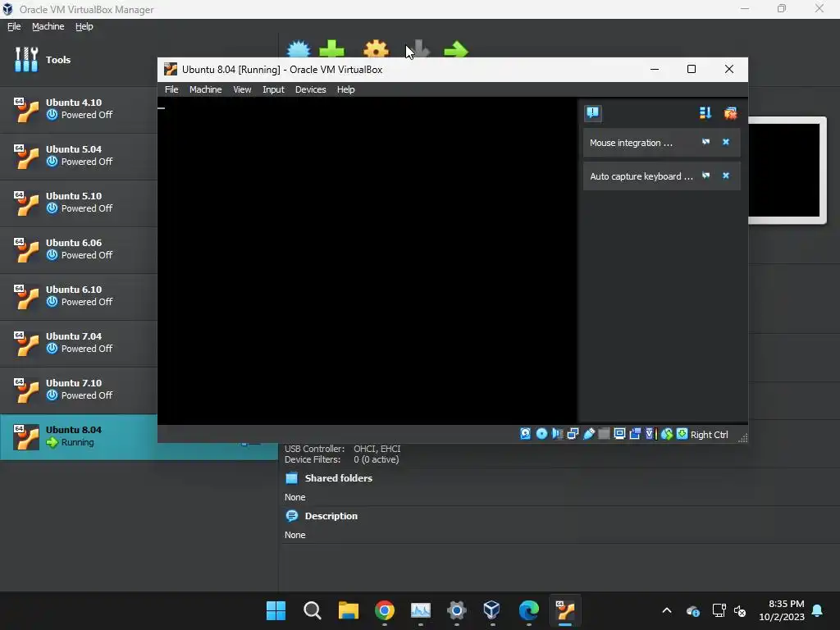This screenshot has width=840, height=630.
Task: Click the recording indicator in VM status bar
Action: [x=635, y=434]
